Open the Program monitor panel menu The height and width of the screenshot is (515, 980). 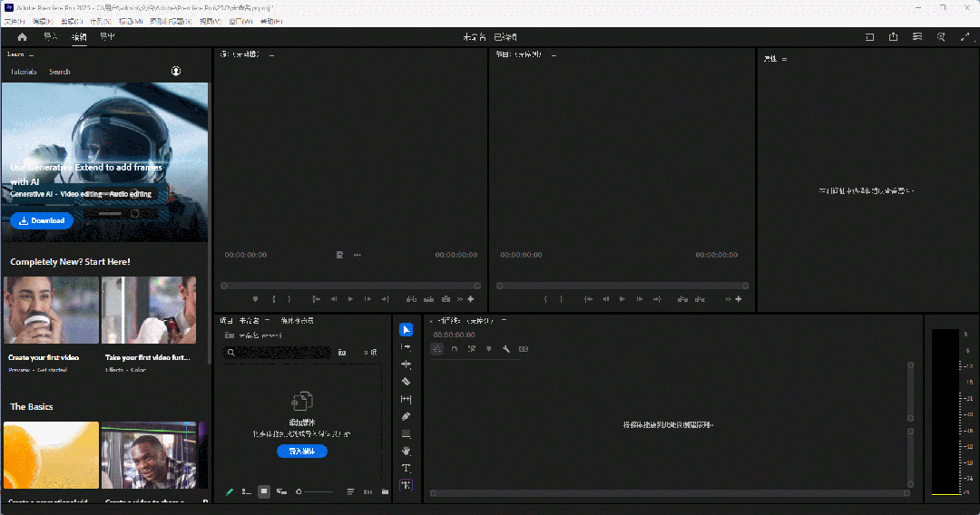554,55
